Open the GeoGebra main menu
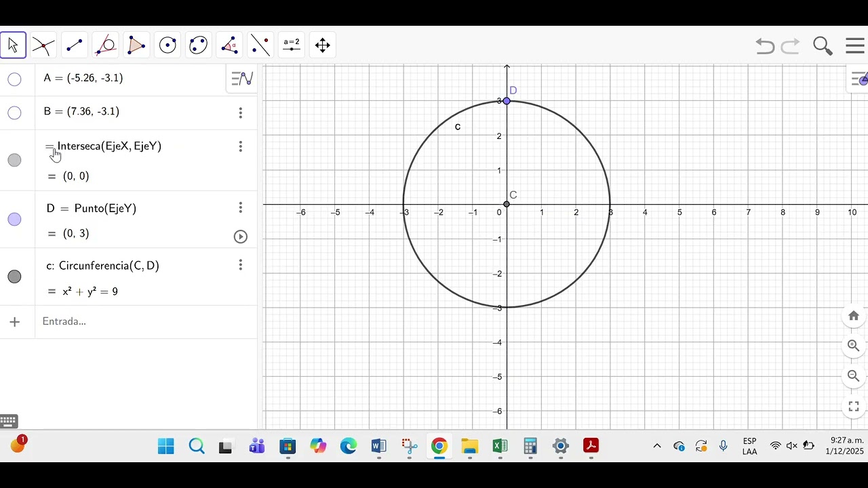Image resolution: width=868 pixels, height=488 pixels. click(x=855, y=46)
